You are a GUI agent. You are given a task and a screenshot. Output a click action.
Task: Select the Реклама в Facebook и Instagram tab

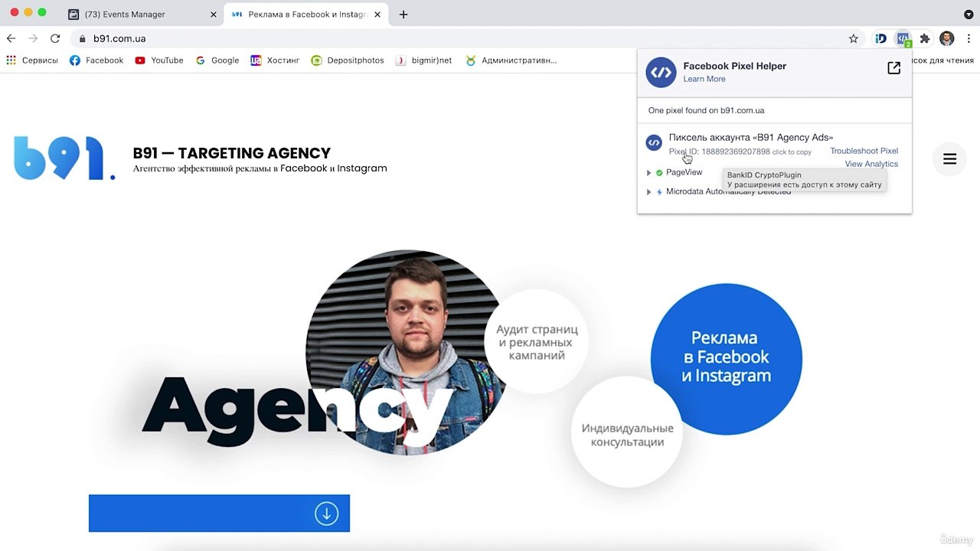307,14
